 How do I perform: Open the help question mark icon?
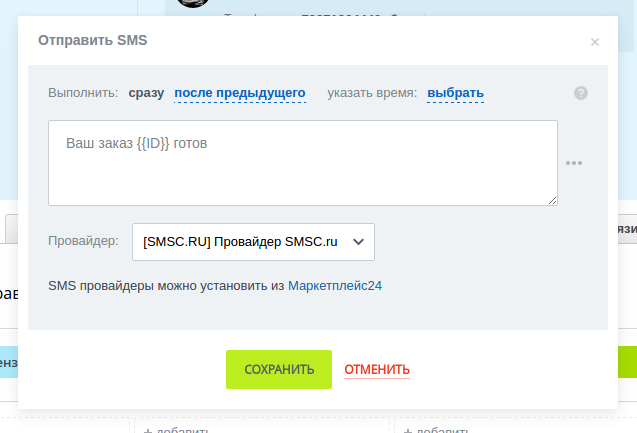(581, 93)
